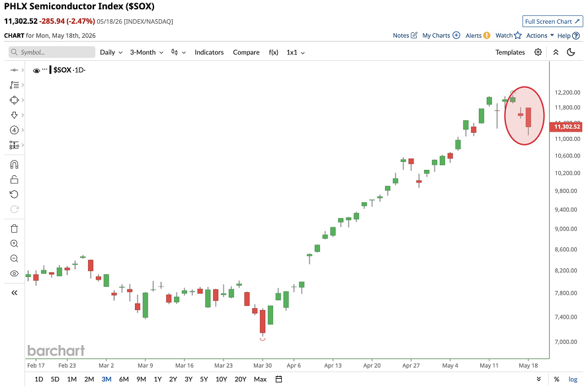Open $SOX series more options dots
Screen dimensions: 588x390
click(x=45, y=69)
